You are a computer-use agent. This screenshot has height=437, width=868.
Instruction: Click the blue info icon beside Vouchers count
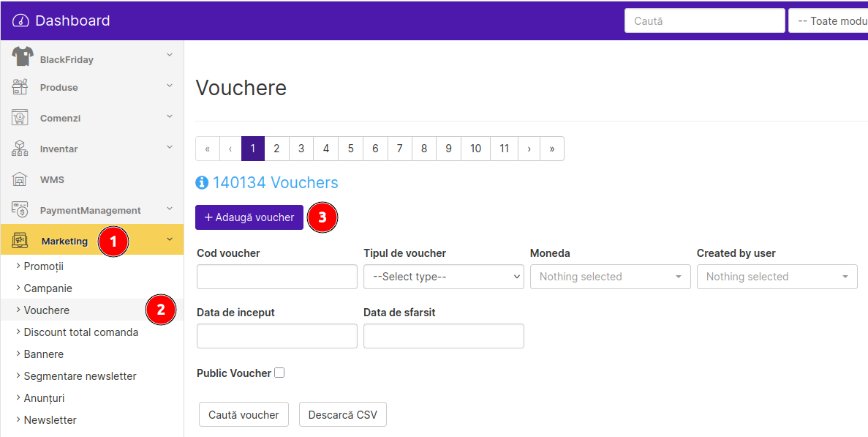click(x=203, y=183)
